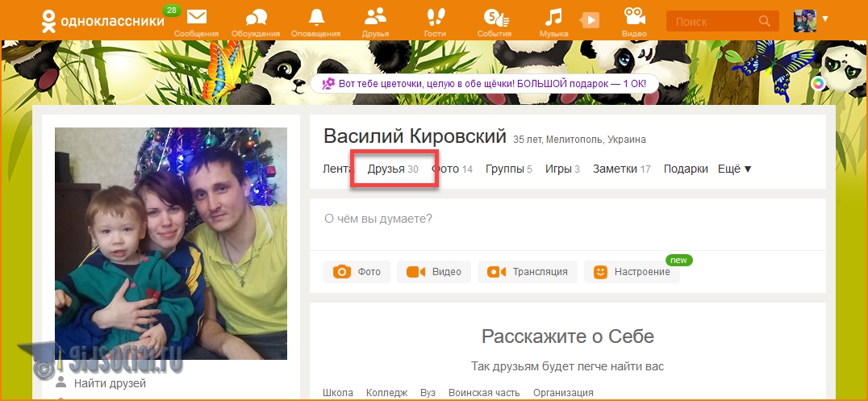Image resolution: width=868 pixels, height=401 pixels.
Task: Switch to the Друзья 30 tab
Action: pyautogui.click(x=393, y=169)
